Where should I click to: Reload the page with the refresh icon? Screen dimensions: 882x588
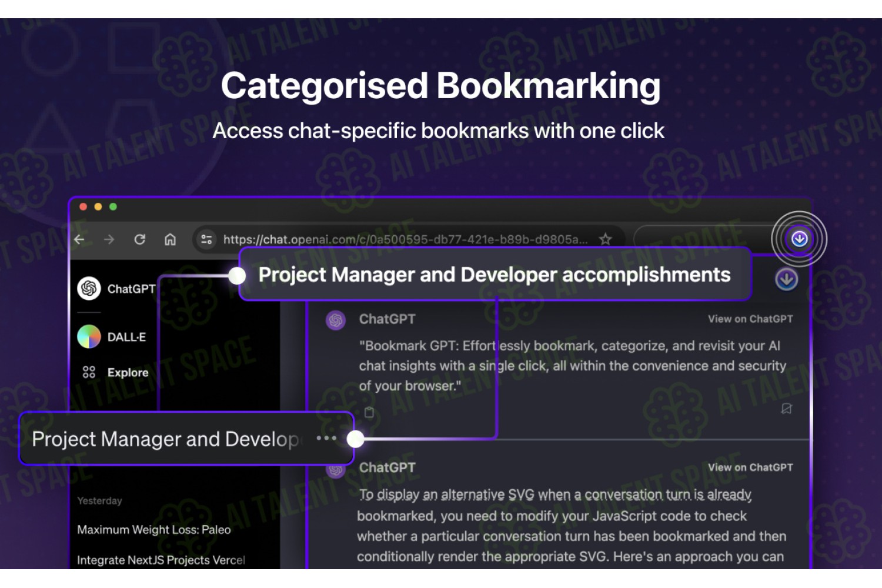point(140,239)
